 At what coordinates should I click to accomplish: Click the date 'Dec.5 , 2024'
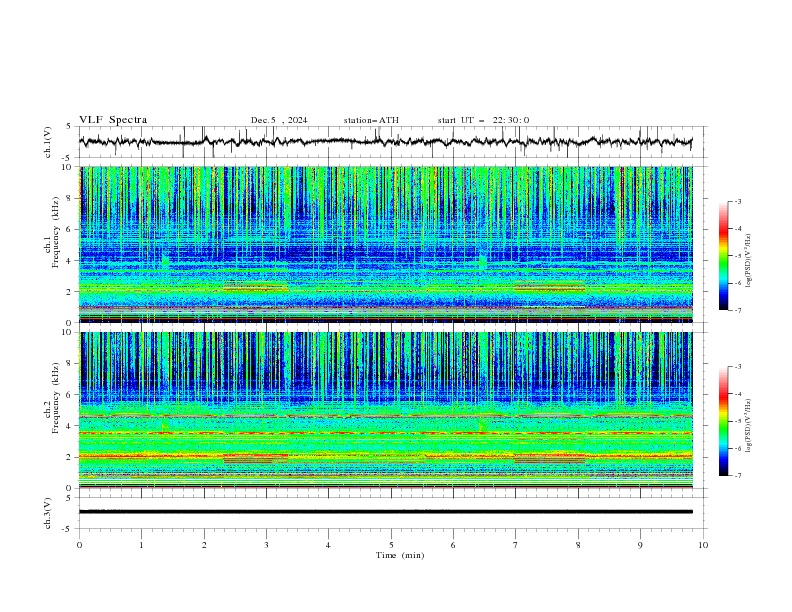pos(279,120)
